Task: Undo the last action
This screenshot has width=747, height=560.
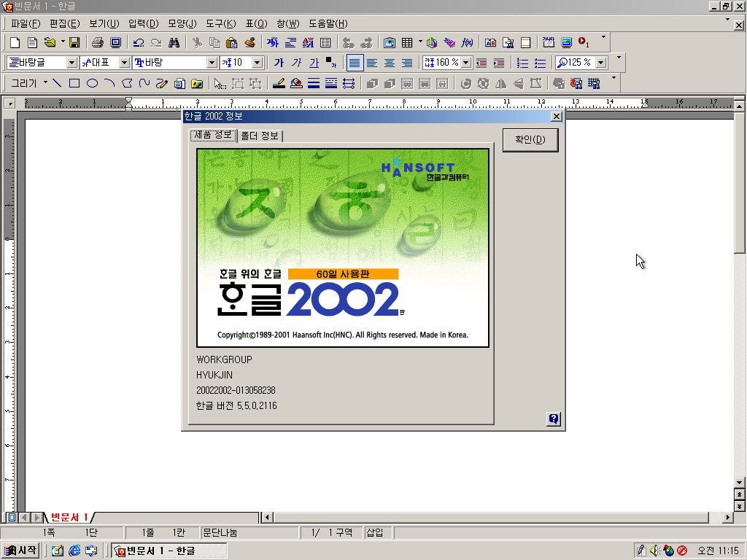Action: (x=139, y=43)
